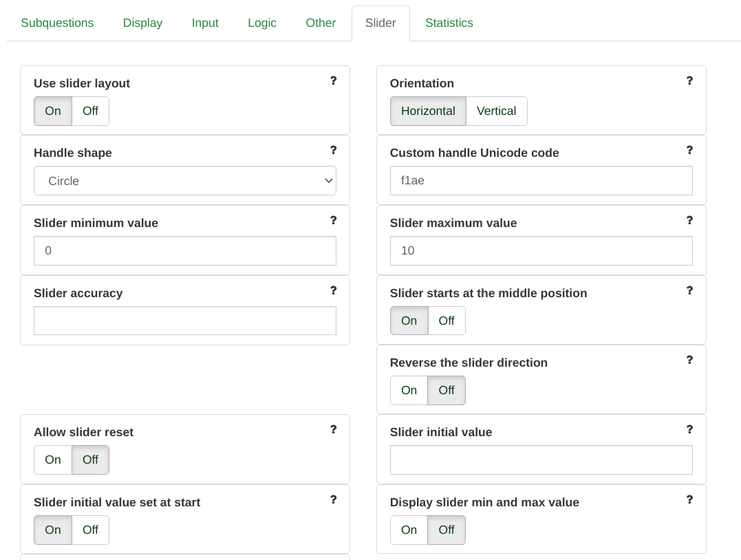Open help for Orientation setting
Viewport: 741px width, 560px height.
[x=689, y=80]
